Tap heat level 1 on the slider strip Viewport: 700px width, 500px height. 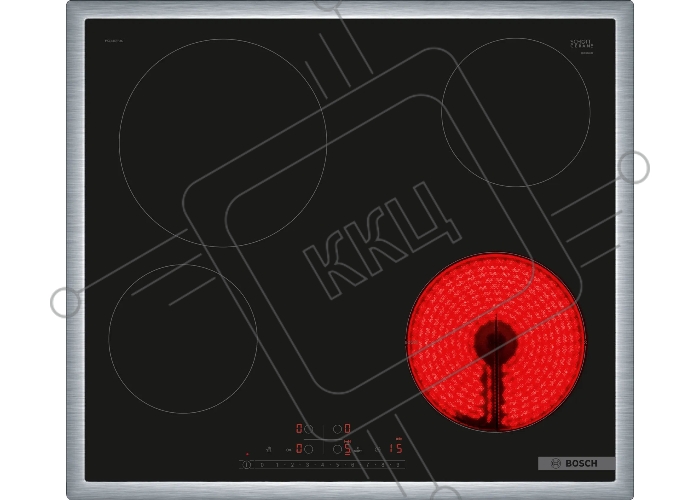click(x=277, y=465)
